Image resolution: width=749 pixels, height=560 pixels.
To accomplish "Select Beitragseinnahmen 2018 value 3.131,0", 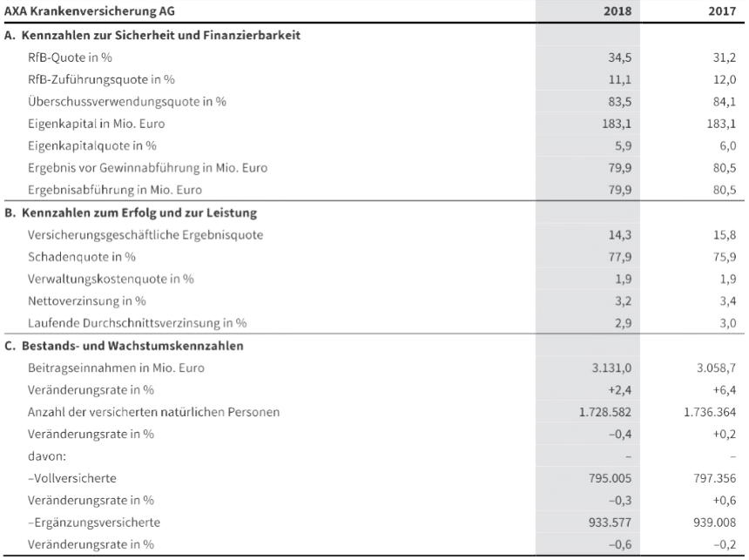I will (x=611, y=368).
